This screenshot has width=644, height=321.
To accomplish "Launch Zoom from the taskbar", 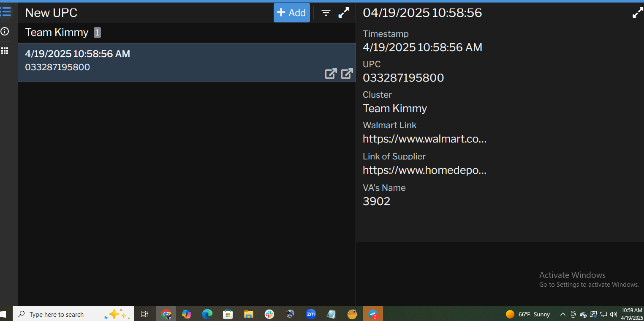I will 311,314.
